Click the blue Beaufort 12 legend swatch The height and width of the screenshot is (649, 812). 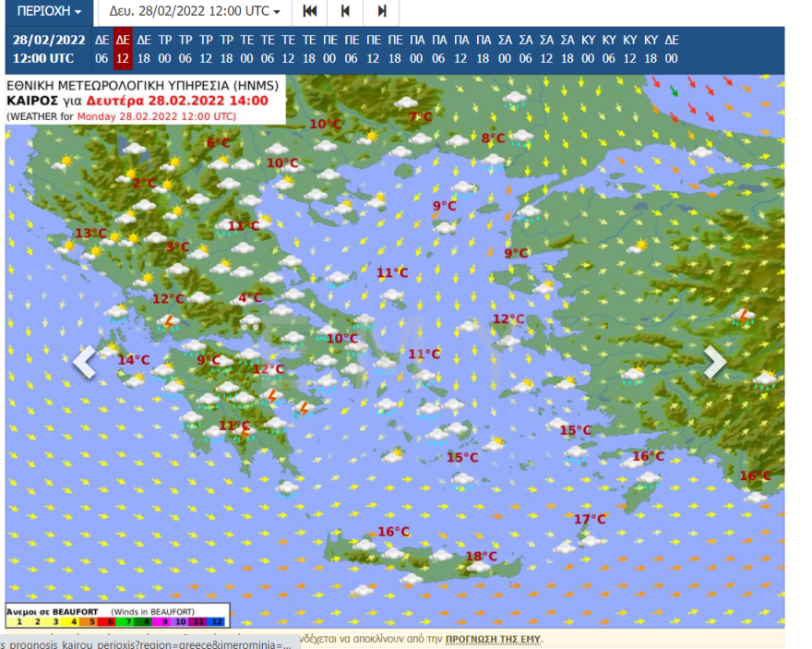(218, 621)
